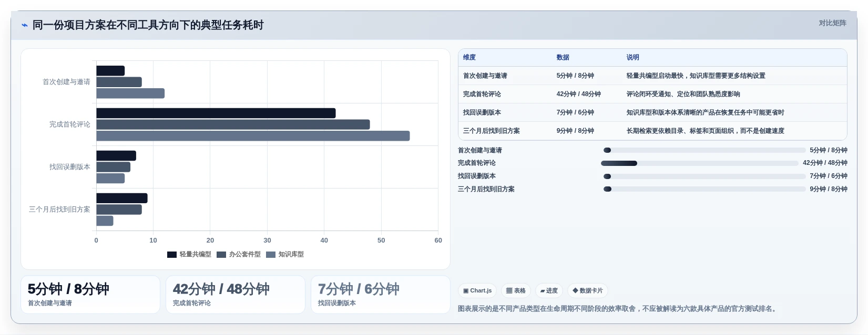The height and width of the screenshot is (335, 868).
Task: Click the 三个月后找到旧方案 progress bar
Action: tap(704, 189)
